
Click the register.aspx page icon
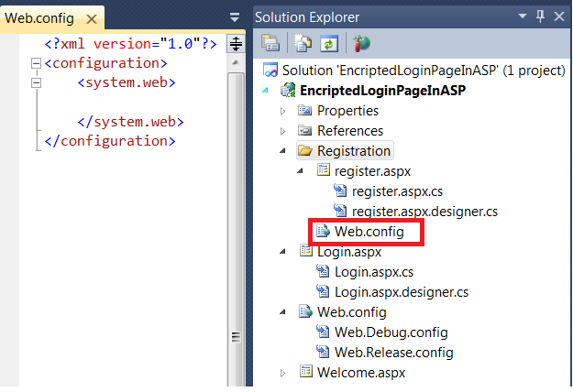click(x=323, y=169)
